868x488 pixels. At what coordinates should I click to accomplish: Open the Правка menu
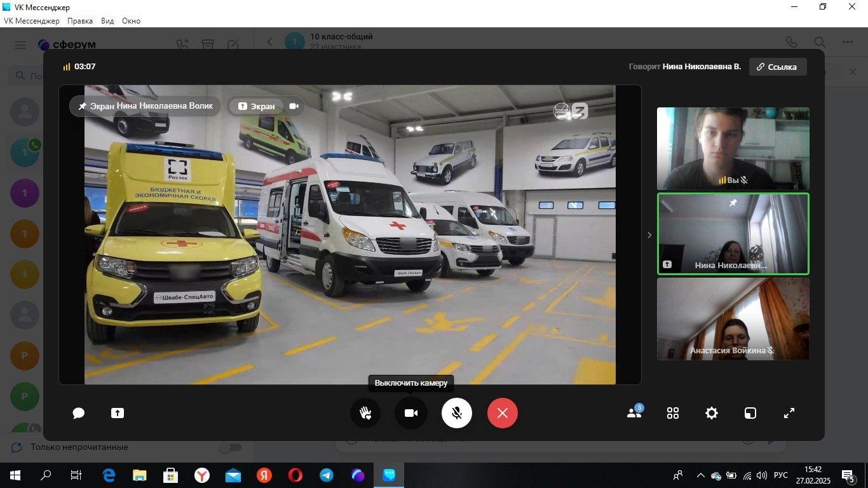coord(80,21)
